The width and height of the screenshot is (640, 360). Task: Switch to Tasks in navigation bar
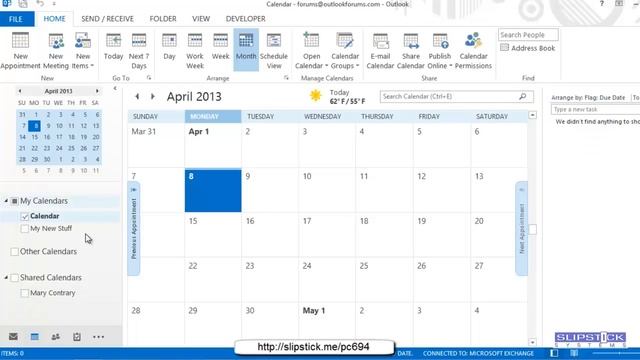pos(77,337)
